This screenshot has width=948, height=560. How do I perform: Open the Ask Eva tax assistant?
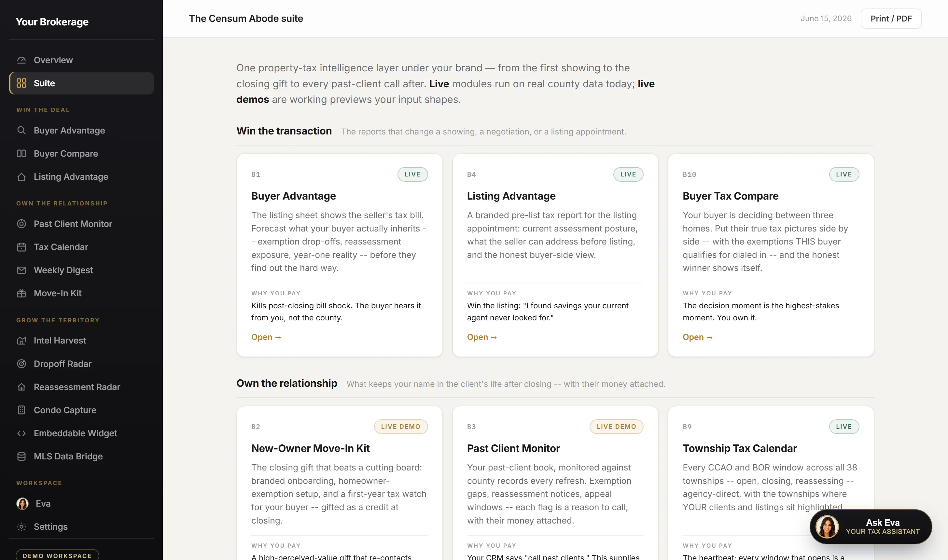tap(871, 526)
